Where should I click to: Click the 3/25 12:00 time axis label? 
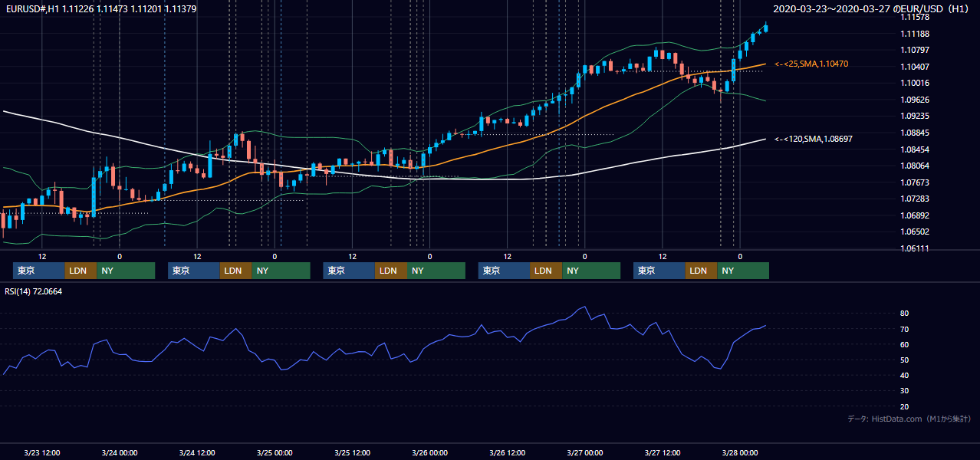pos(352,452)
